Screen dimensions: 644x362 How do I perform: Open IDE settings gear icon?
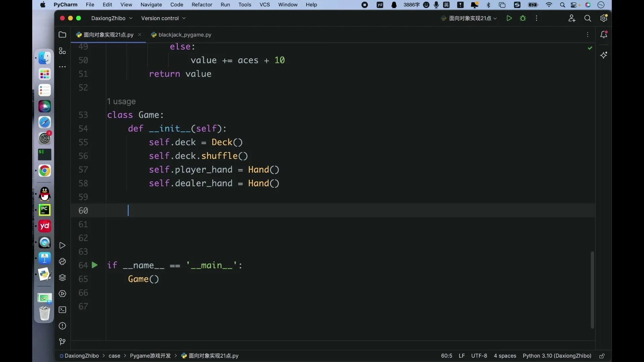tap(604, 18)
